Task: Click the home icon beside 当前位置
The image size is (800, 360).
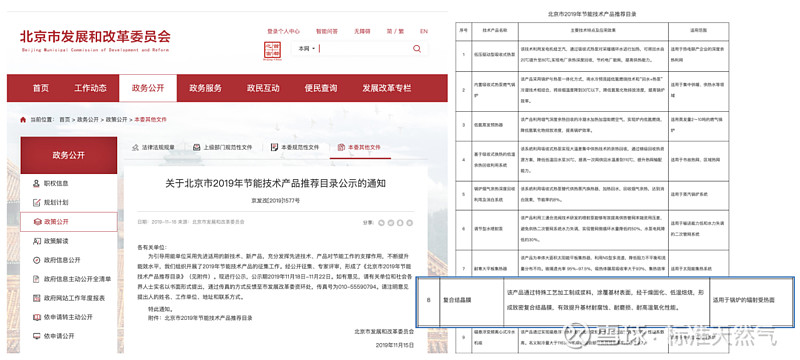Action: coord(23,119)
